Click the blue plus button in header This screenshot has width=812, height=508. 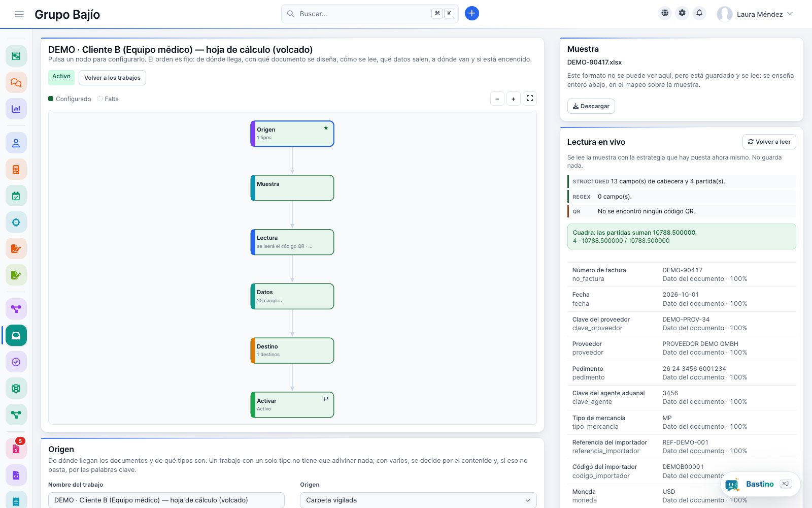[x=471, y=13]
